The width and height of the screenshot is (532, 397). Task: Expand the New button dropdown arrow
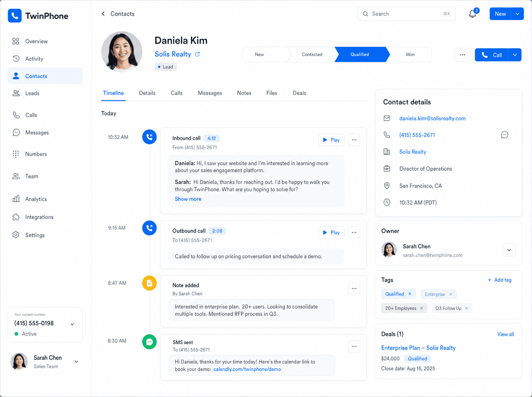pos(517,14)
